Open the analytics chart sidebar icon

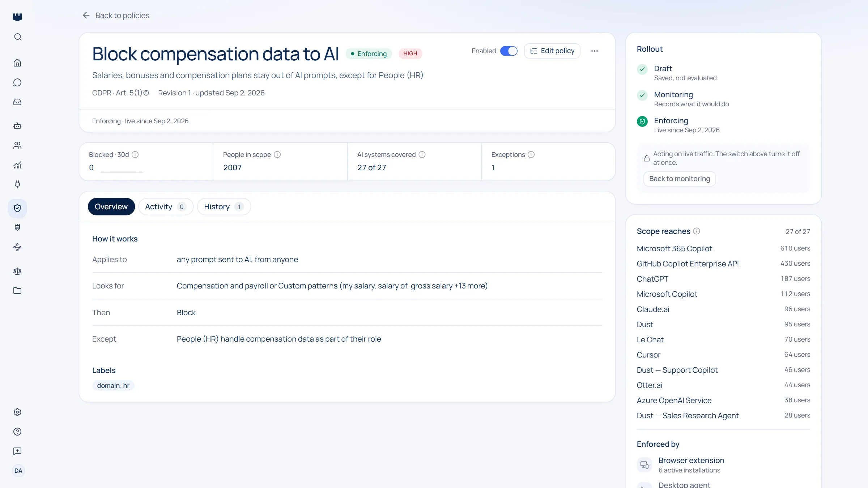click(17, 165)
